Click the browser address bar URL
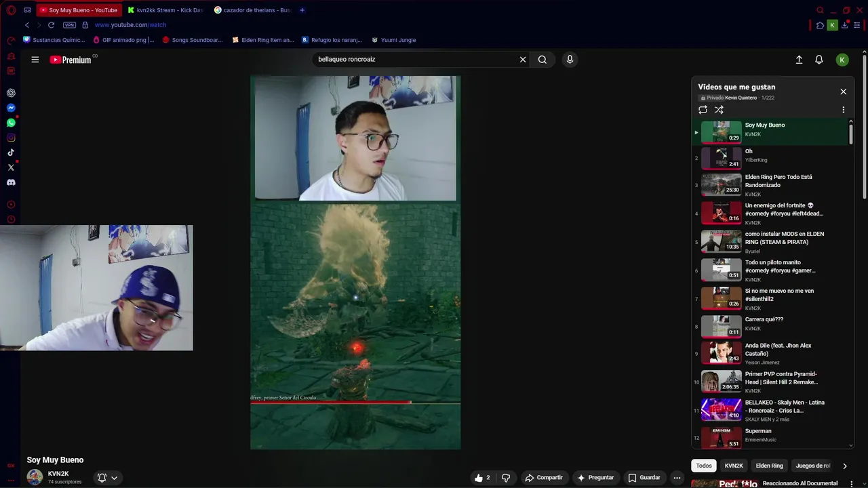 tap(130, 25)
